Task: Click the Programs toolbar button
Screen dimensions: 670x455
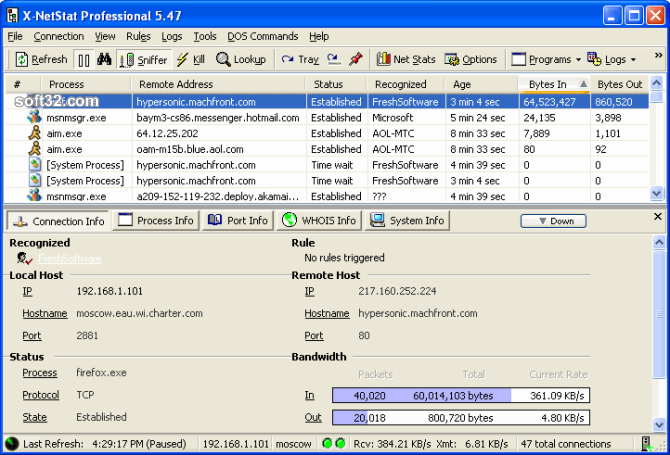Action: (542, 59)
